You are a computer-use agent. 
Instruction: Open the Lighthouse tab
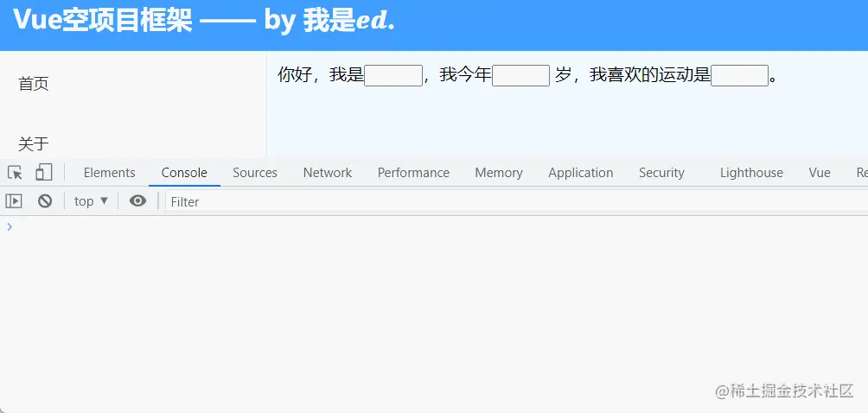pos(751,173)
